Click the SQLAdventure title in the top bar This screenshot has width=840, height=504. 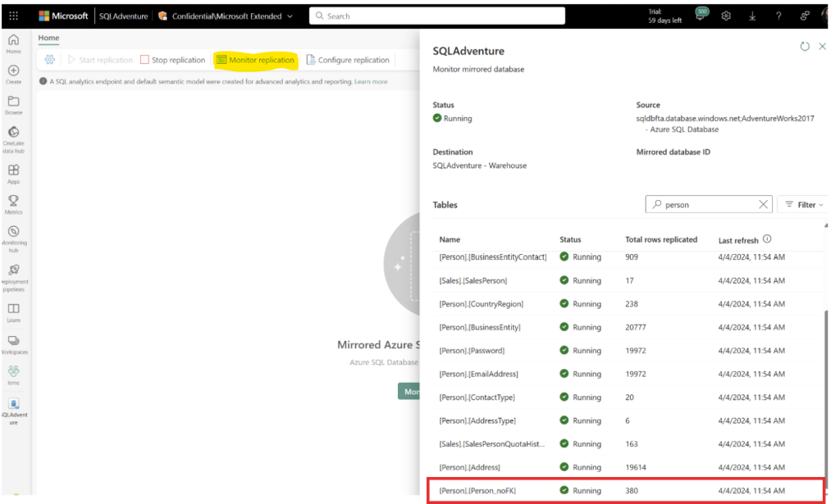tap(123, 16)
